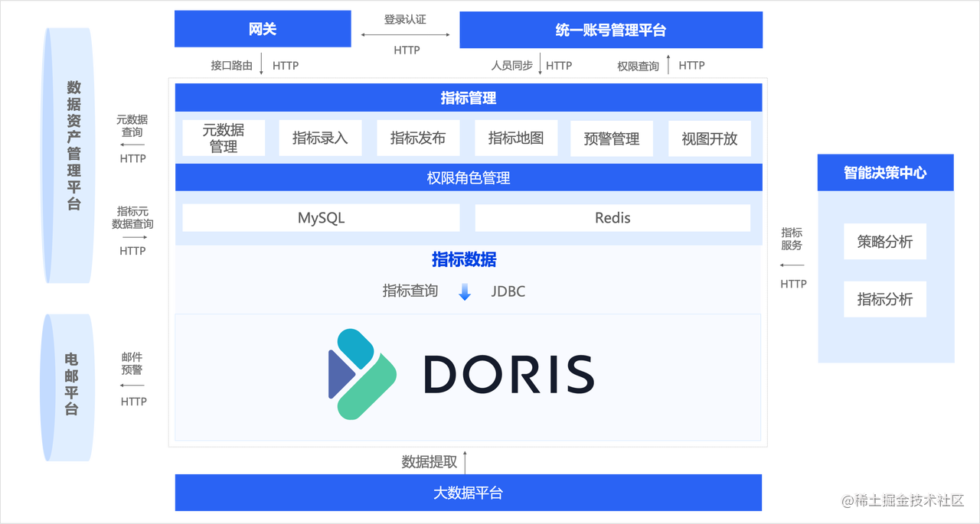
Task: Open the 指标录入 module tile
Action: coord(320,138)
